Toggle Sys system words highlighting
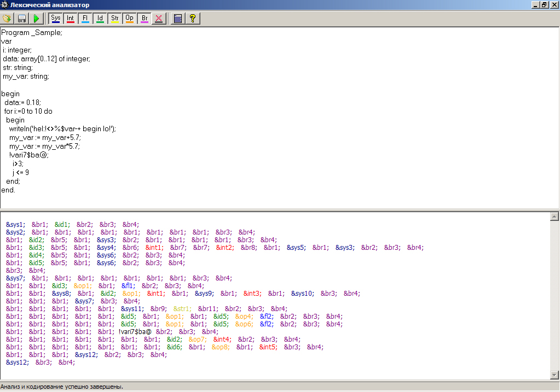 tap(55, 19)
